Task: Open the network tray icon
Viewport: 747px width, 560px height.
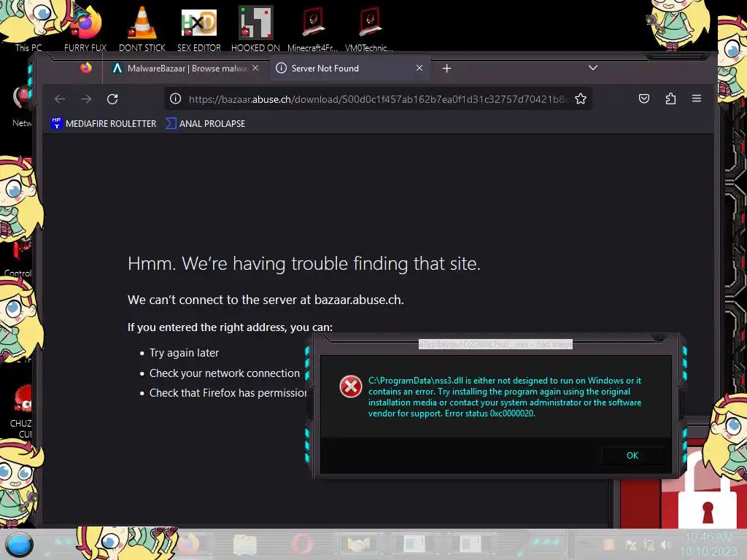Action: click(x=649, y=545)
